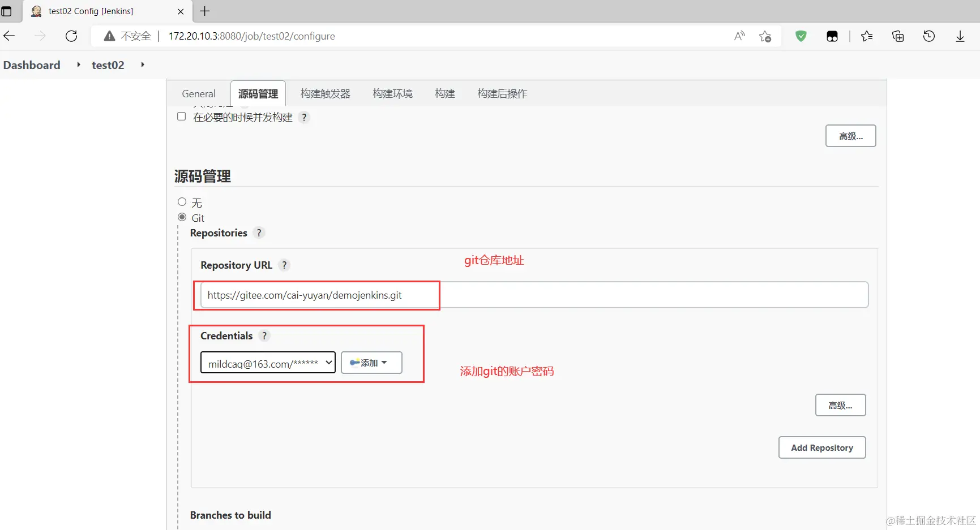Go to Dashboard breadcrumb link
Screen dimensions: 980x530
coord(32,65)
